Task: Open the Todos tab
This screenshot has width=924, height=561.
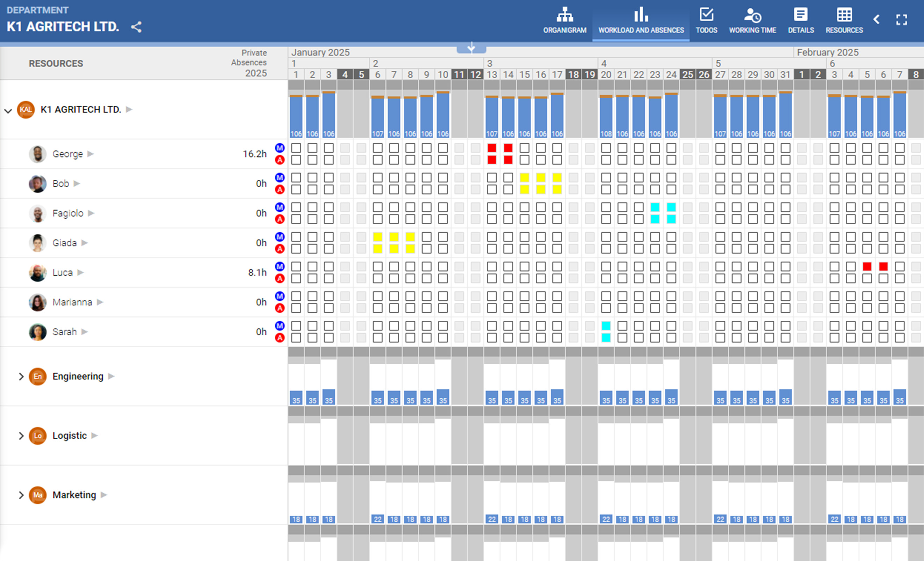Action: pos(706,21)
